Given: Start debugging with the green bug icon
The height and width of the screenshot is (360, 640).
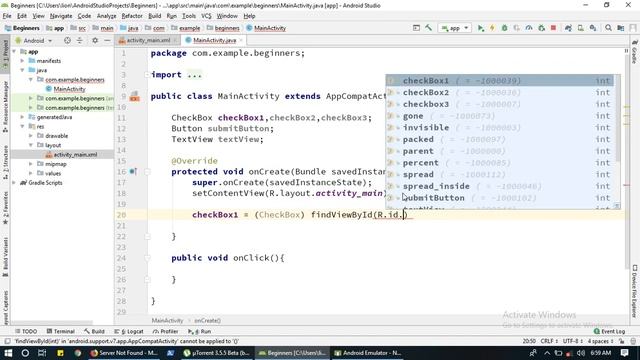Looking at the screenshot, I should click(504, 28).
